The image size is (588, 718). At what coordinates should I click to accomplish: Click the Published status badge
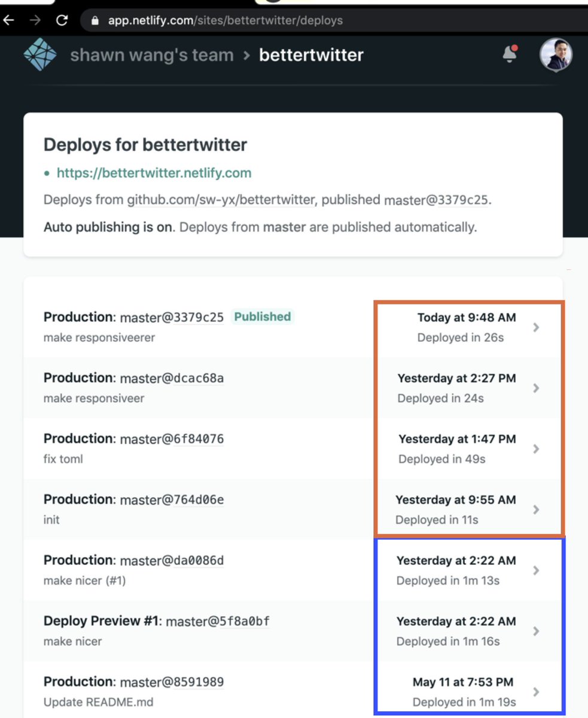262,317
